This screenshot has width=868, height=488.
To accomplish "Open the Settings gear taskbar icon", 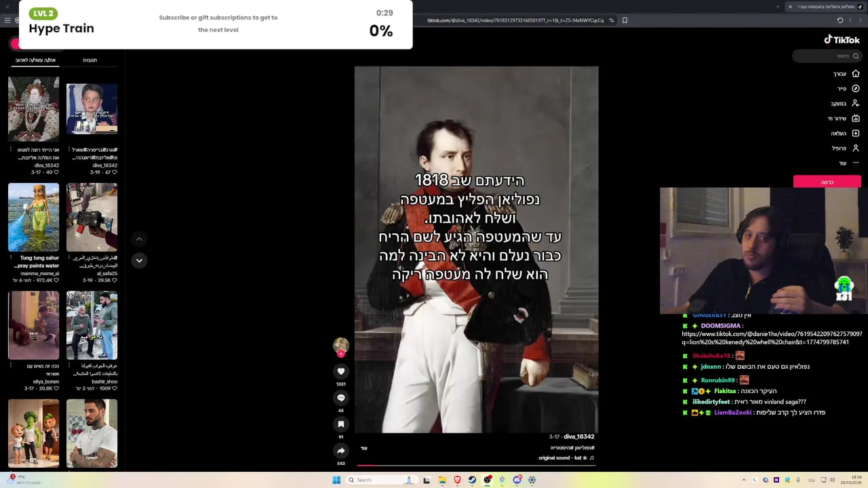I will pyautogui.click(x=532, y=480).
